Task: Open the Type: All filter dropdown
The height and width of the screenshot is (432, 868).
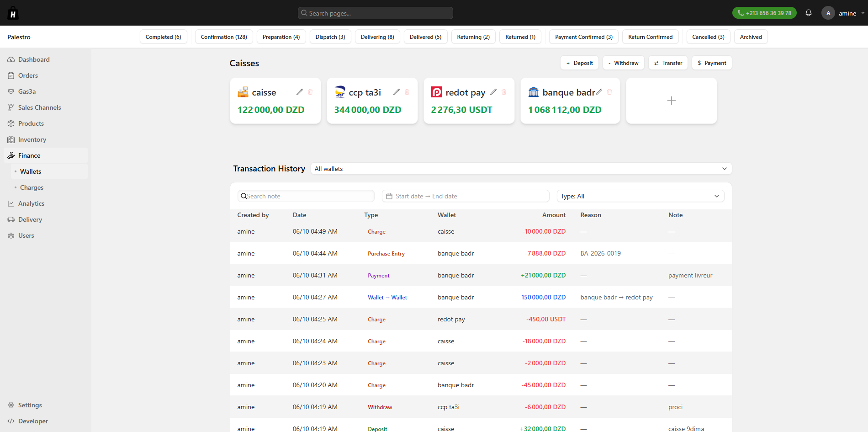Action: click(640, 196)
